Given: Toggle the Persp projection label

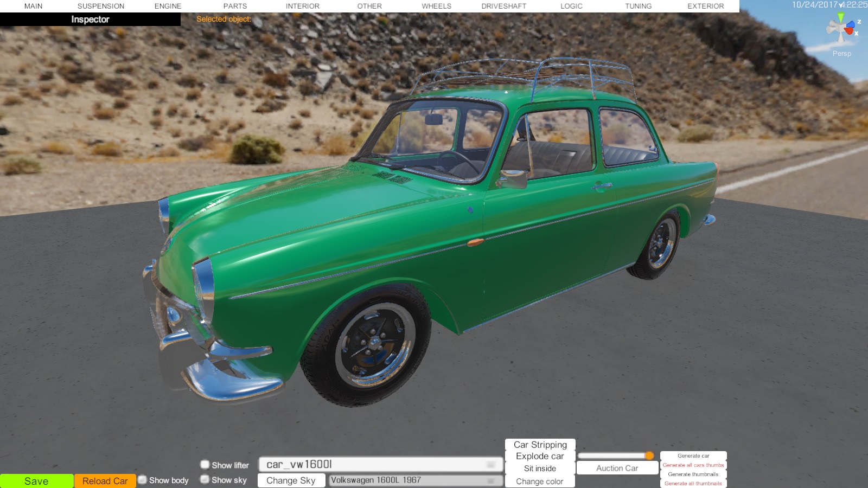Looking at the screenshot, I should pyautogui.click(x=841, y=53).
